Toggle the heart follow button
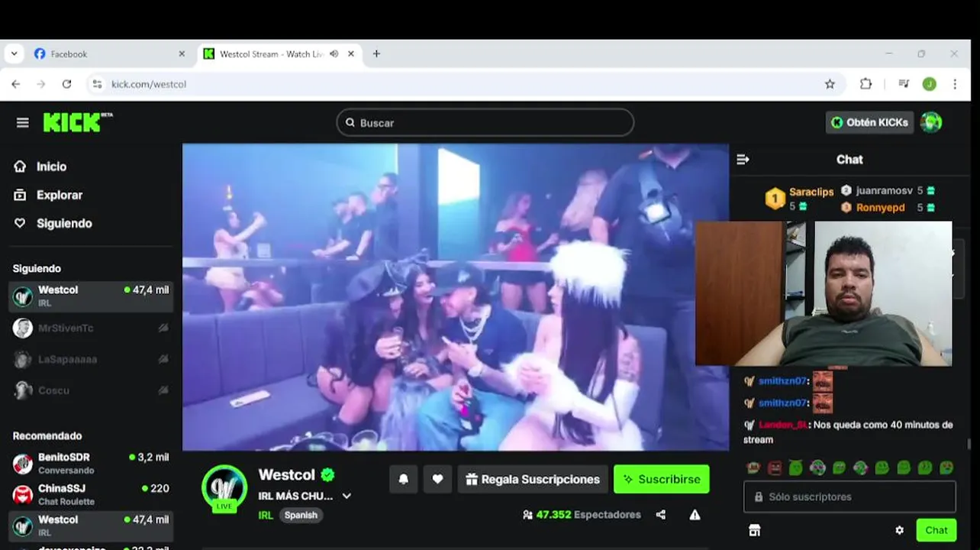Image resolution: width=980 pixels, height=550 pixels. [x=437, y=479]
